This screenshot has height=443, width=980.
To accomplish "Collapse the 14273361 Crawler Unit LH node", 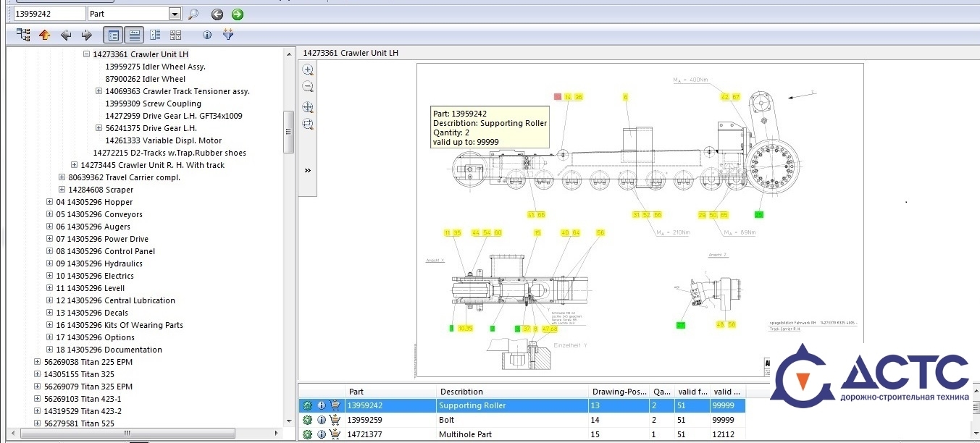I will pos(86,54).
